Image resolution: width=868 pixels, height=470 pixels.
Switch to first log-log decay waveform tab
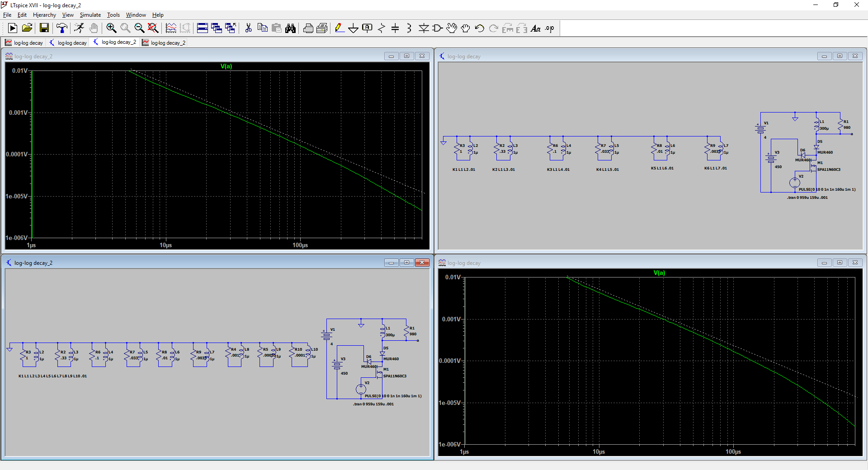pyautogui.click(x=24, y=42)
